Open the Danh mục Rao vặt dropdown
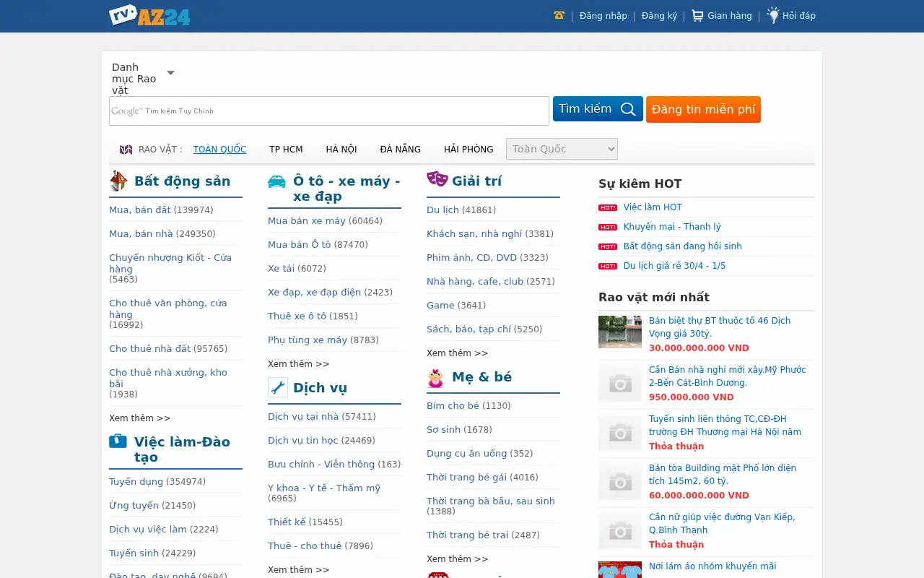Screen dimensions: 924x578 [x=144, y=79]
